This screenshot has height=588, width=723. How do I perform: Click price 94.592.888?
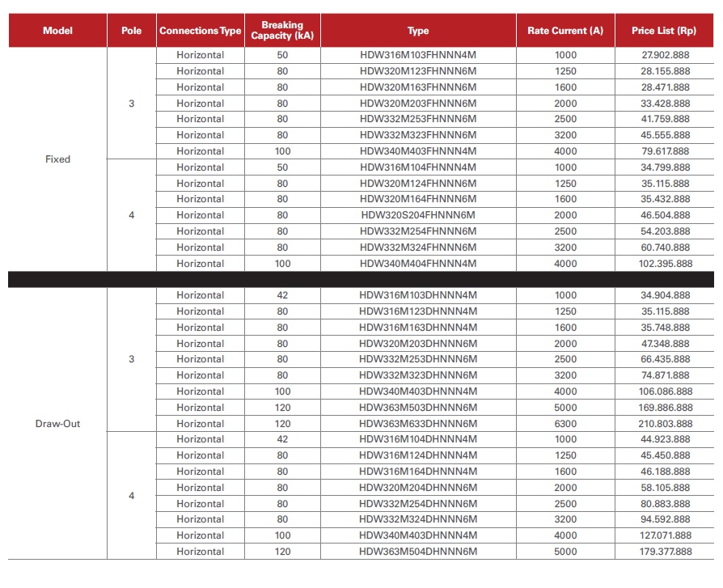[x=666, y=518]
